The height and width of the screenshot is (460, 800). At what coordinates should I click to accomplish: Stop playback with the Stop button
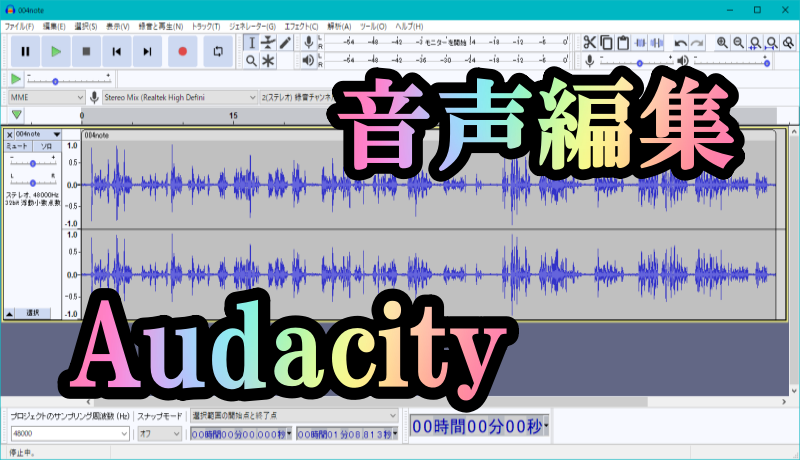tap(86, 51)
